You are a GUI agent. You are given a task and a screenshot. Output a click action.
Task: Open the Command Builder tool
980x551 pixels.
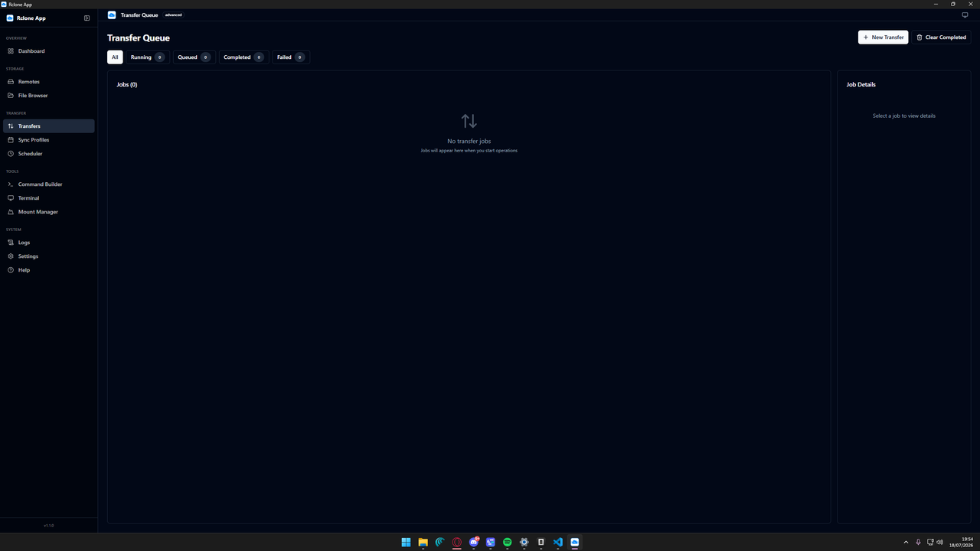coord(48,184)
